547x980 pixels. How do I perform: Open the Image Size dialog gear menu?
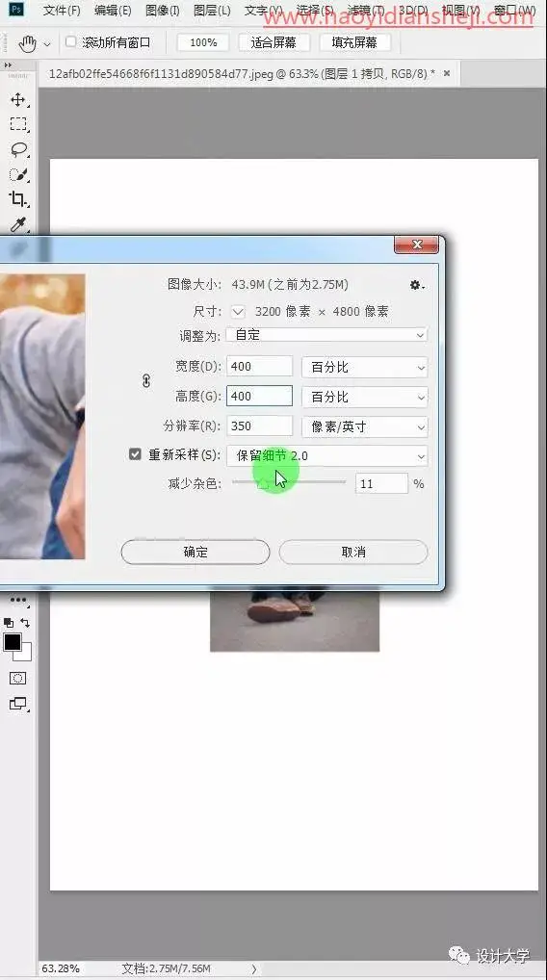coord(417,285)
